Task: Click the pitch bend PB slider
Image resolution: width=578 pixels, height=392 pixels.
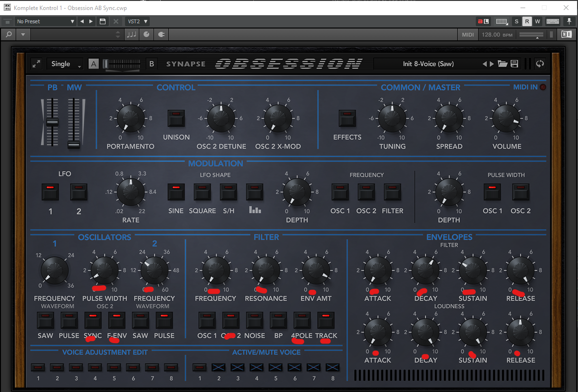Action: click(x=52, y=122)
